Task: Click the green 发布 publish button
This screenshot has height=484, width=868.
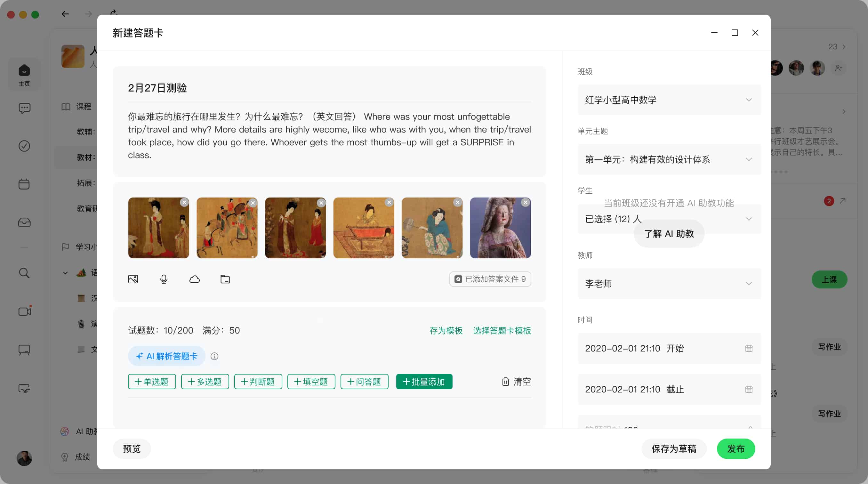Action: 736,448
